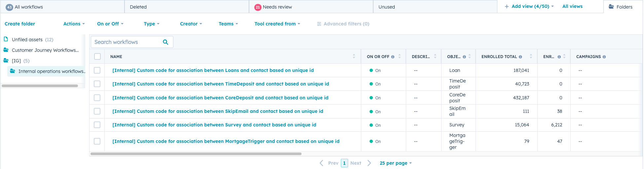The width and height of the screenshot is (644, 169).
Task: Sort by the Name column arrows
Action: 354,56
